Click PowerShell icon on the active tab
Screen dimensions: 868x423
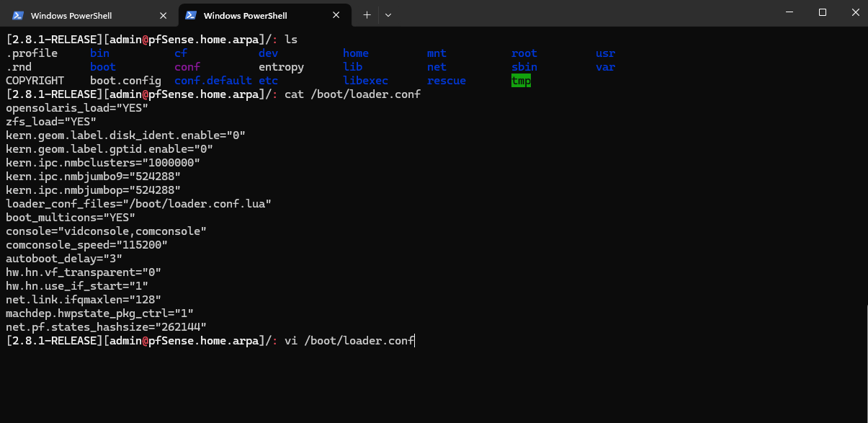191,15
